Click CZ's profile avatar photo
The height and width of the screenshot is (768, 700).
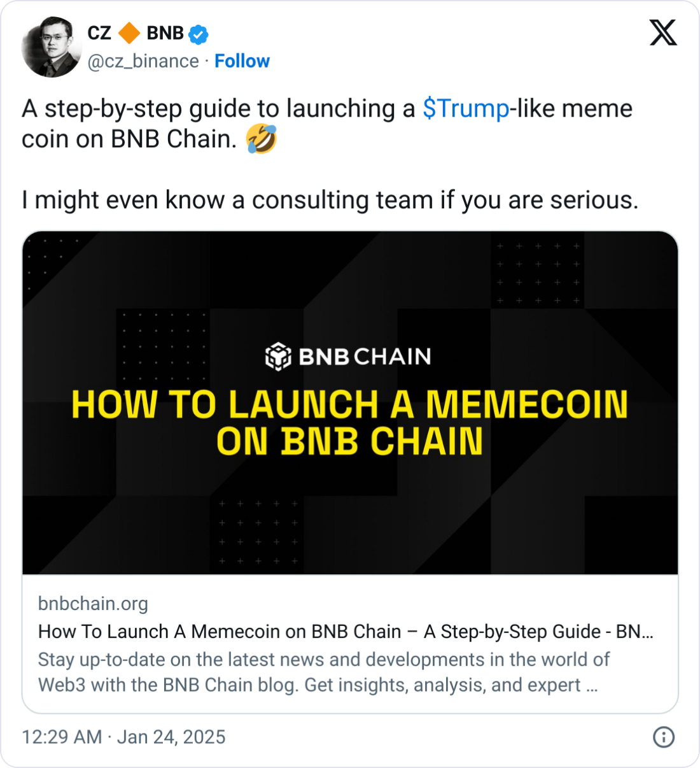pos(51,47)
